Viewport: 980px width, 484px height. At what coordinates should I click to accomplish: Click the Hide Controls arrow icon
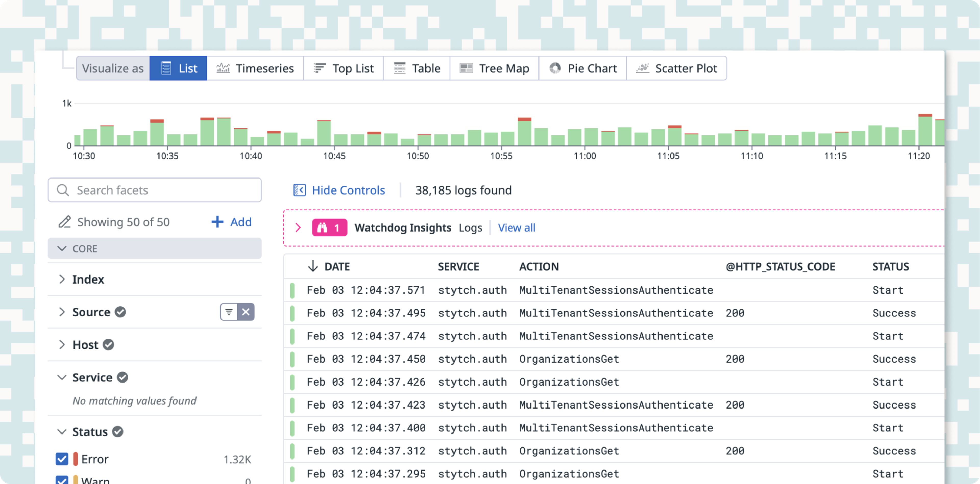300,190
